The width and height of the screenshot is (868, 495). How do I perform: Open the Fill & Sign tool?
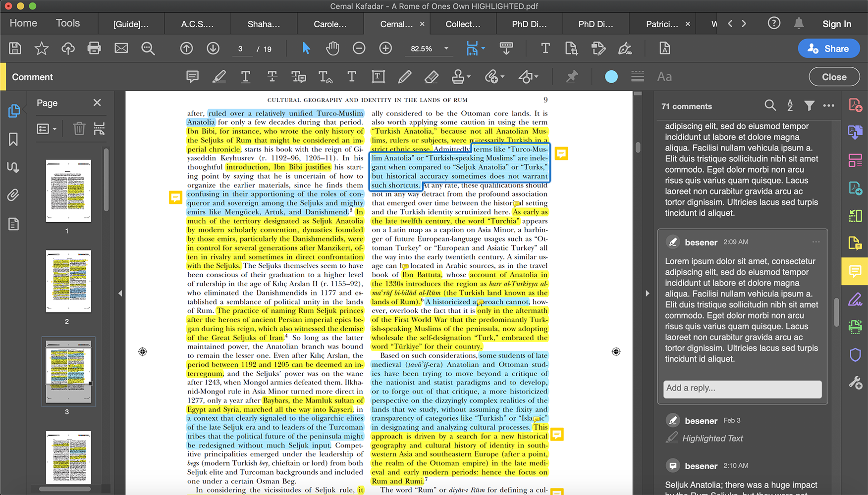[x=856, y=299]
